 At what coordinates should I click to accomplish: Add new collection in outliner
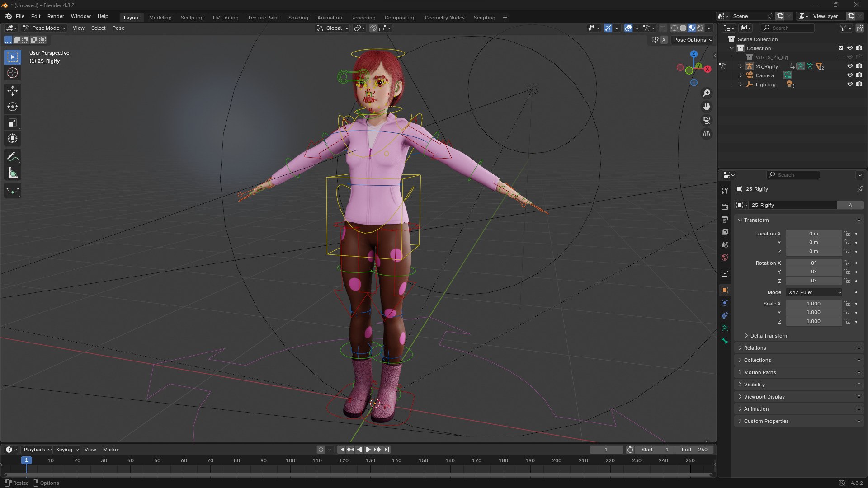[860, 28]
